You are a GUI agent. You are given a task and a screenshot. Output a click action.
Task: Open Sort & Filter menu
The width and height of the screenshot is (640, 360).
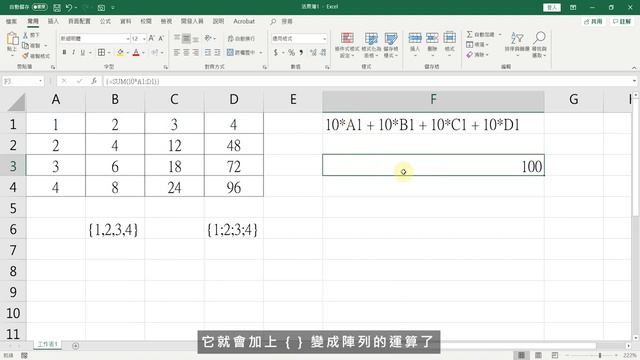pyautogui.click(x=517, y=44)
